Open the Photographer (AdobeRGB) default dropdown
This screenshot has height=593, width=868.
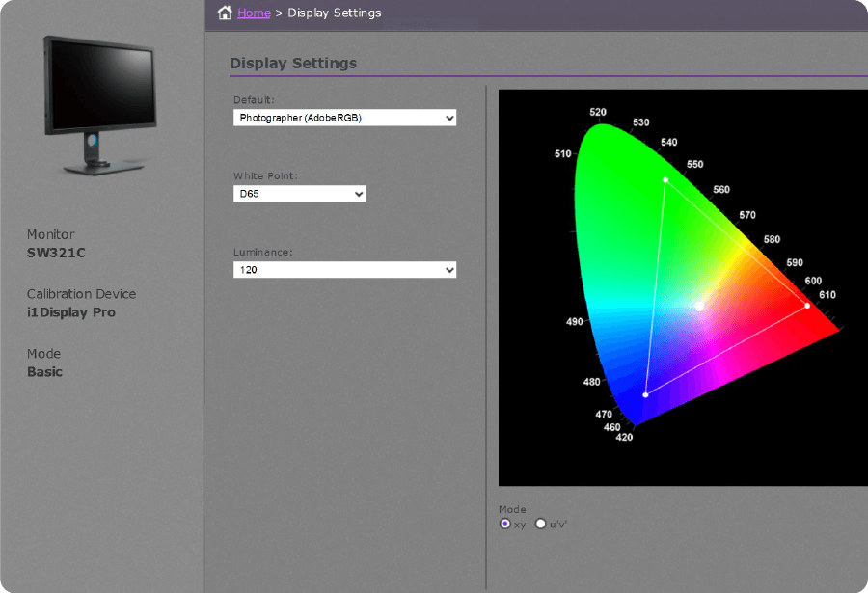344,117
